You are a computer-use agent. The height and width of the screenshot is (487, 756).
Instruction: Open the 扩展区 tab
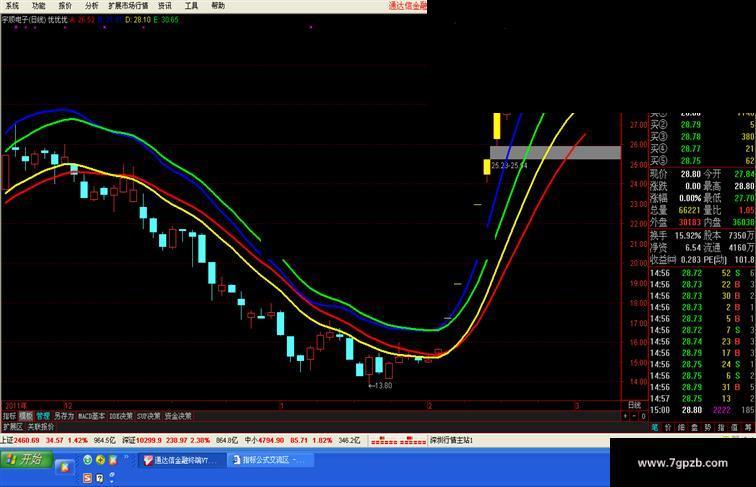click(13, 427)
